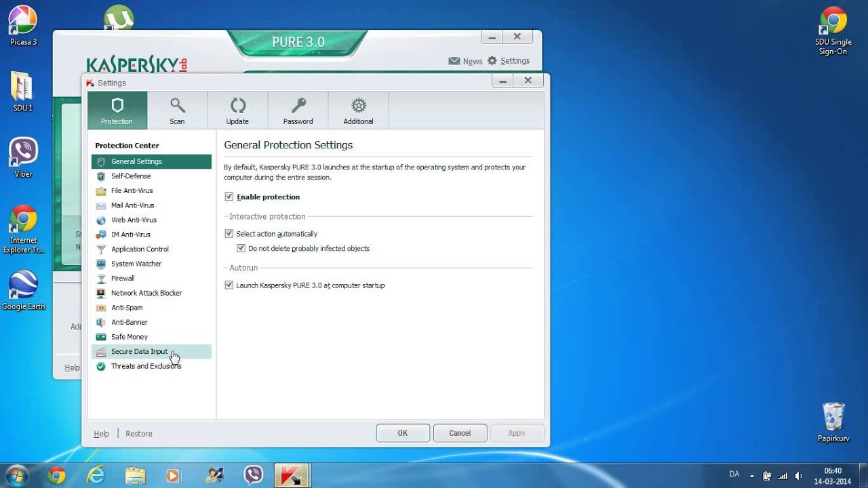
Task: Click the IM Anti-Virus icon
Action: [x=101, y=235]
